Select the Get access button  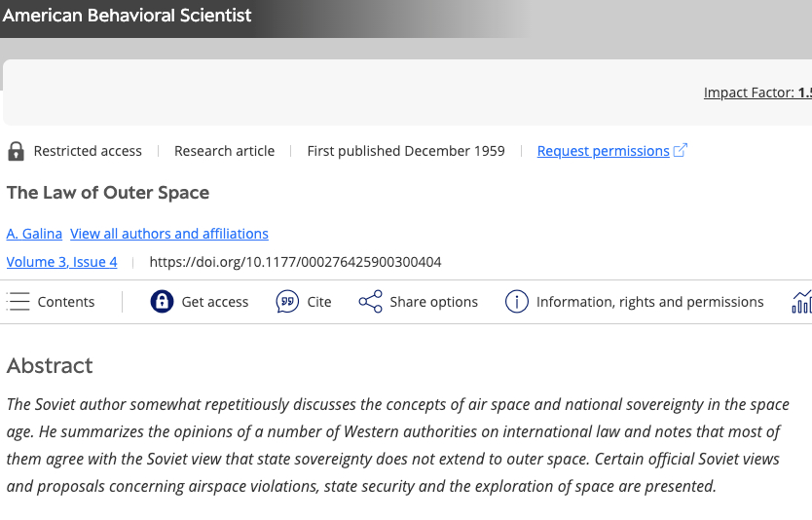(x=215, y=302)
